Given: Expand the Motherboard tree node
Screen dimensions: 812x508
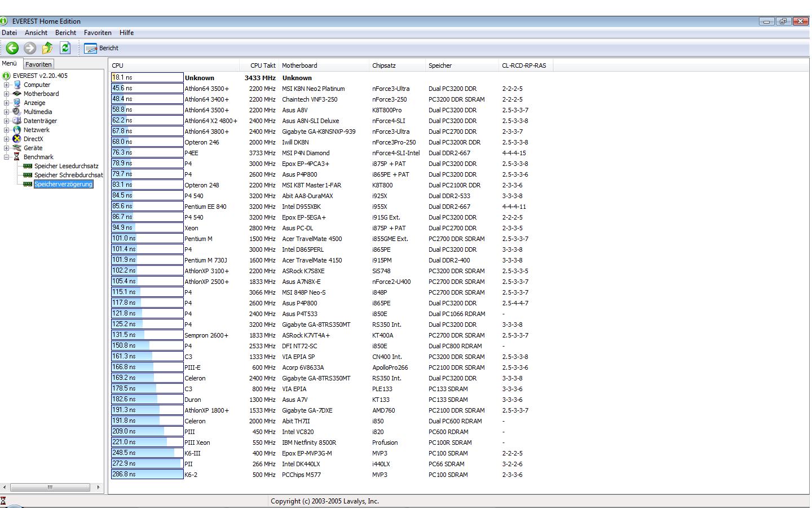Looking at the screenshot, I should click(7, 94).
